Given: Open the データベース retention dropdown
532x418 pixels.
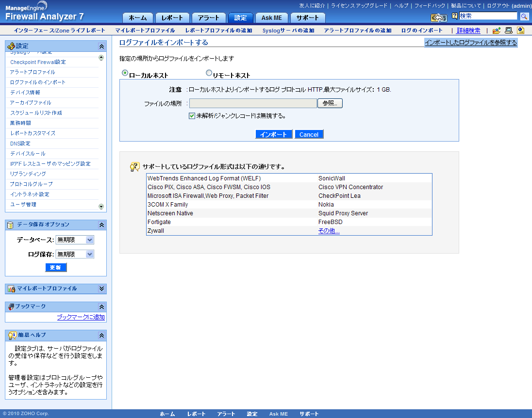Looking at the screenshot, I should coord(75,240).
